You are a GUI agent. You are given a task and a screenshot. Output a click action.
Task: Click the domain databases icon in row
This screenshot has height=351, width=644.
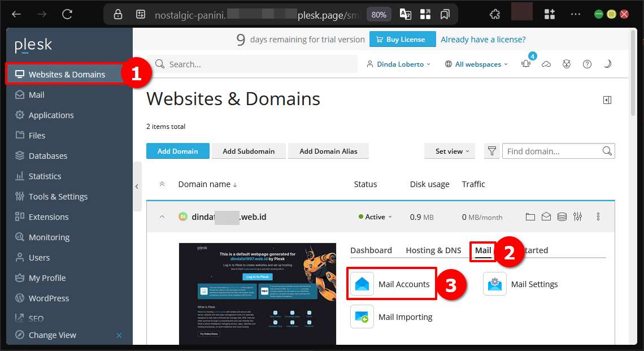click(x=562, y=216)
